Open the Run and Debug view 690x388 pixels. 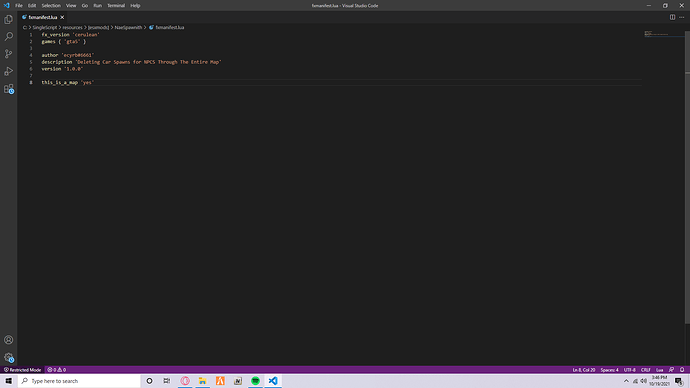coord(8,71)
